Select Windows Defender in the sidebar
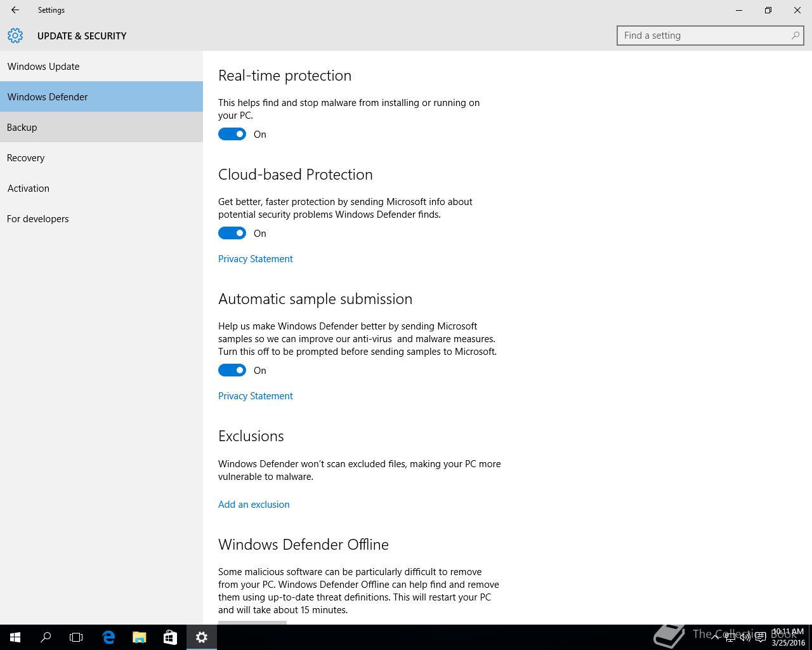The height and width of the screenshot is (650, 812). pyautogui.click(x=101, y=96)
